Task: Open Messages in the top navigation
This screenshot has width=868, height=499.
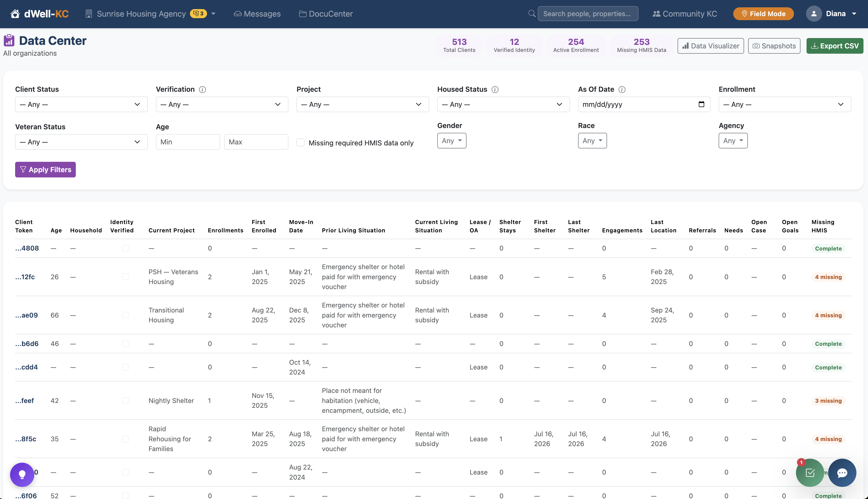Action: 257,14
